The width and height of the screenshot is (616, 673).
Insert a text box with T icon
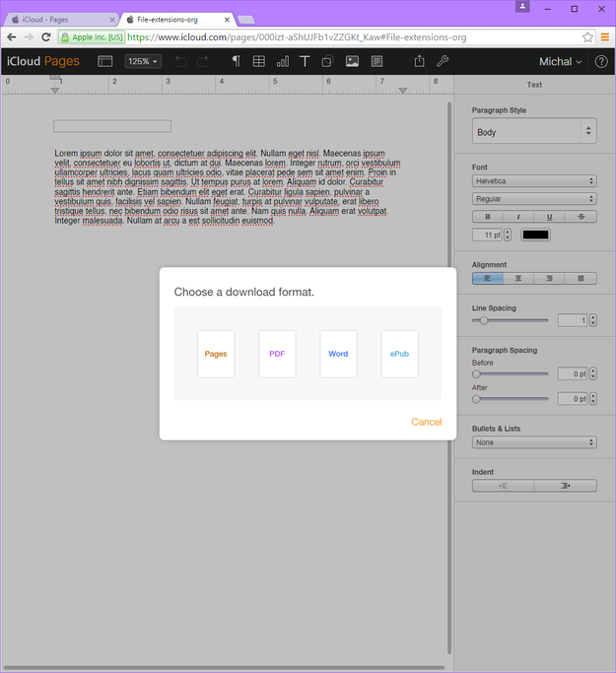(305, 61)
